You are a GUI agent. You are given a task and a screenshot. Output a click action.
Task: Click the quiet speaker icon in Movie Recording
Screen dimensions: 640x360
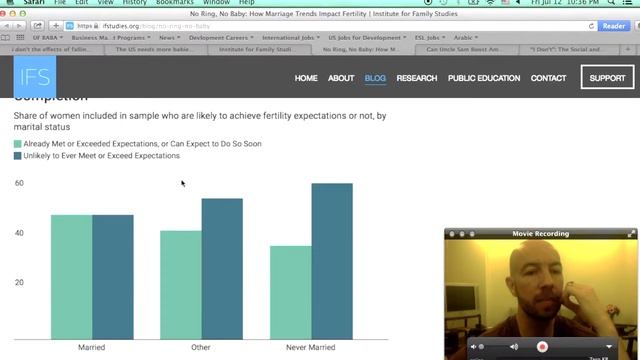[473, 347]
